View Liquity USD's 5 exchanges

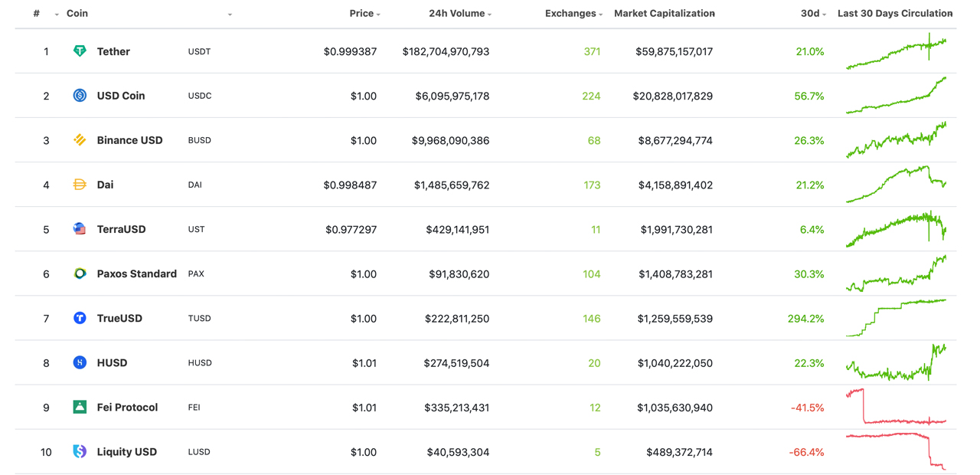(597, 451)
